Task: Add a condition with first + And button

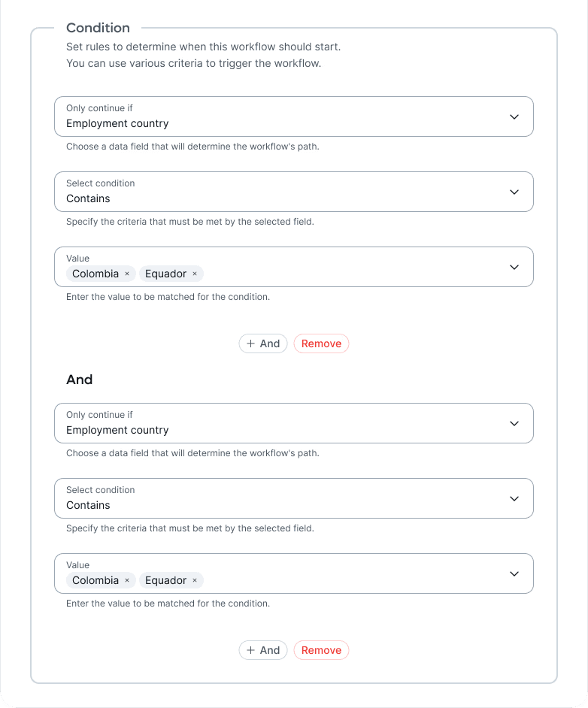Action: [263, 343]
